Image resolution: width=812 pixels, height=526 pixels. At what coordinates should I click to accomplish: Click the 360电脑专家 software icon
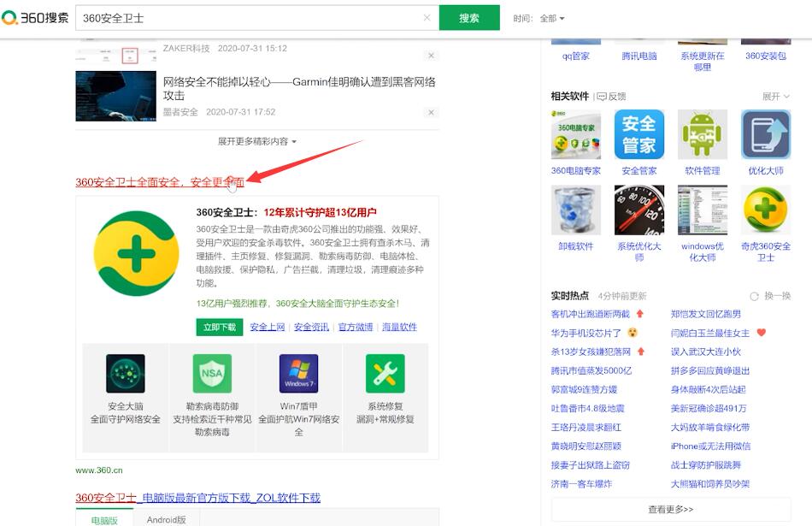[576, 134]
